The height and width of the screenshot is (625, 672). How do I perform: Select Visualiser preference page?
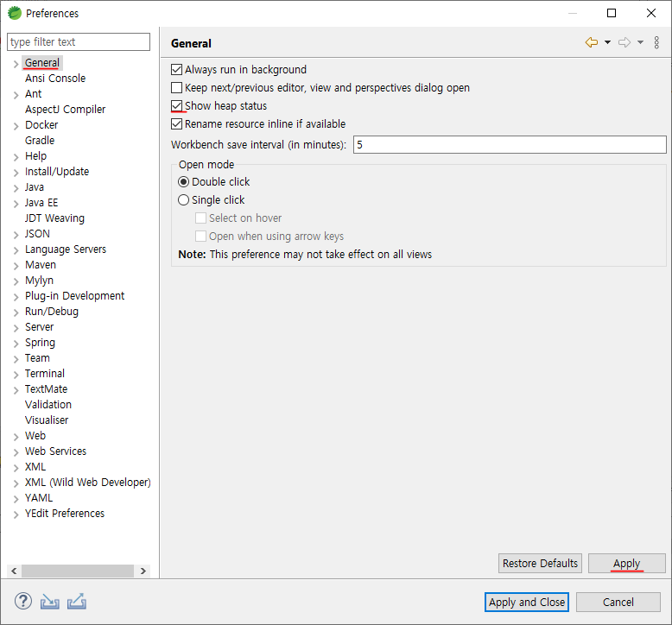[x=47, y=420]
